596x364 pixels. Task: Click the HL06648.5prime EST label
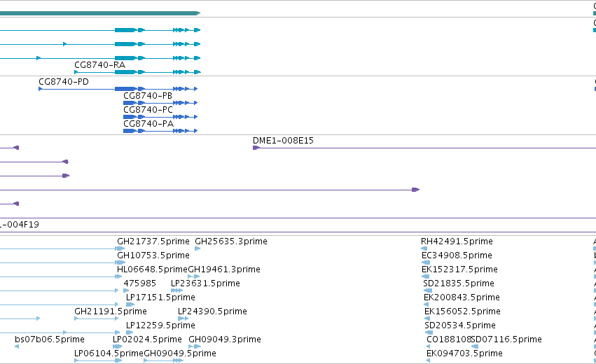coord(153,269)
